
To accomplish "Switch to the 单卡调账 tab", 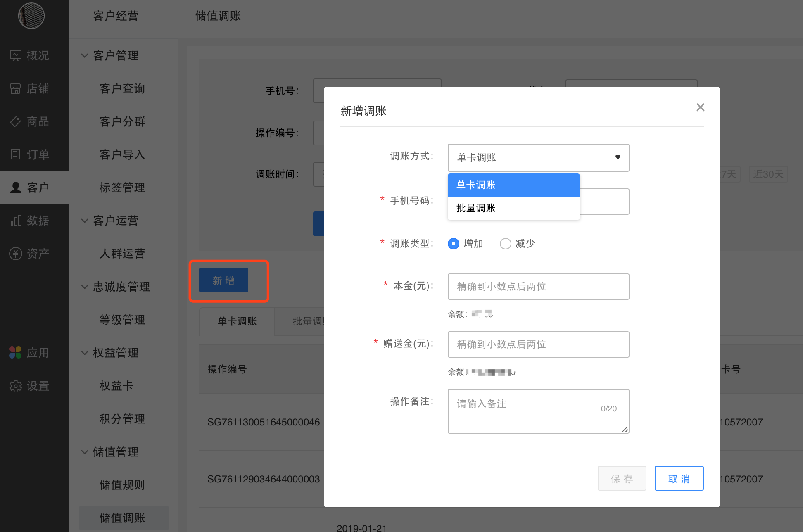I will click(237, 322).
